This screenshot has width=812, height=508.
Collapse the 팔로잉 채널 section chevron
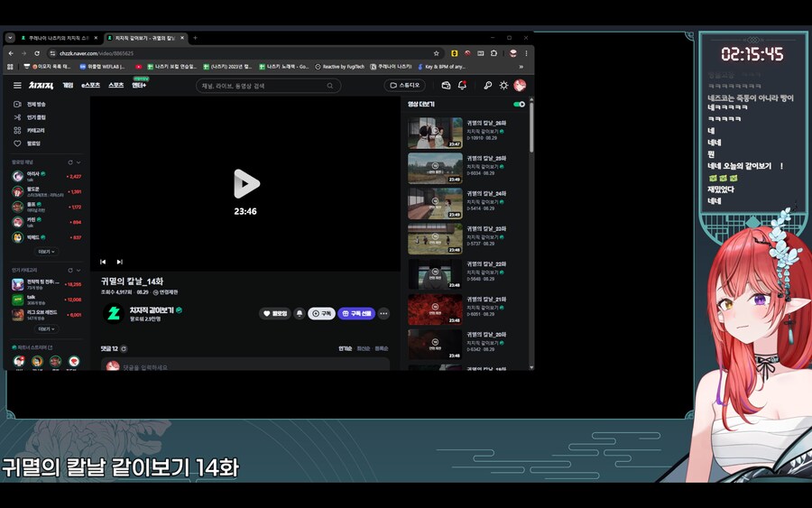click(78, 162)
